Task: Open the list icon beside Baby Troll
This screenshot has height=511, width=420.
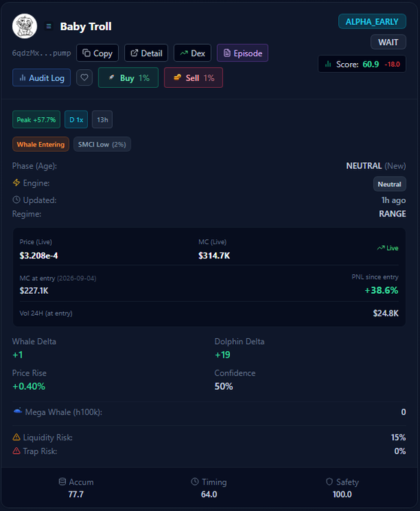Action: 49,26
